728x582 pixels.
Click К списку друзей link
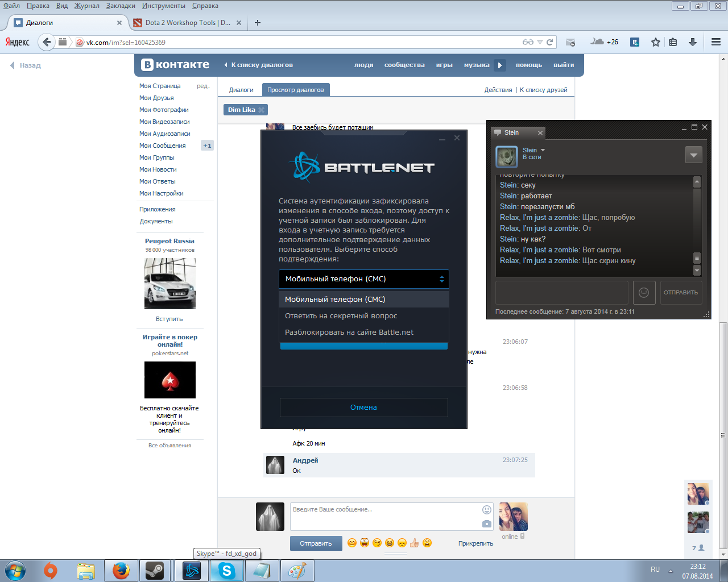[x=544, y=90]
